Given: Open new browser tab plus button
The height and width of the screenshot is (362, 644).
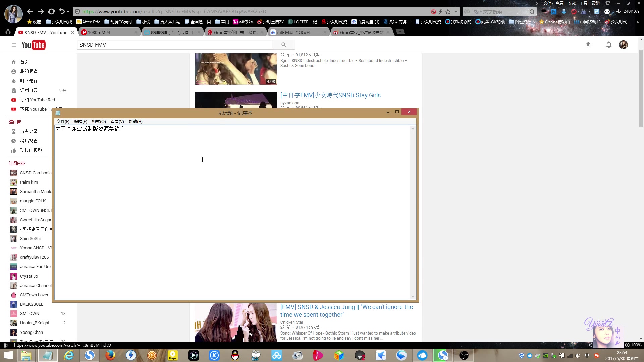Looking at the screenshot, I should tap(400, 32).
